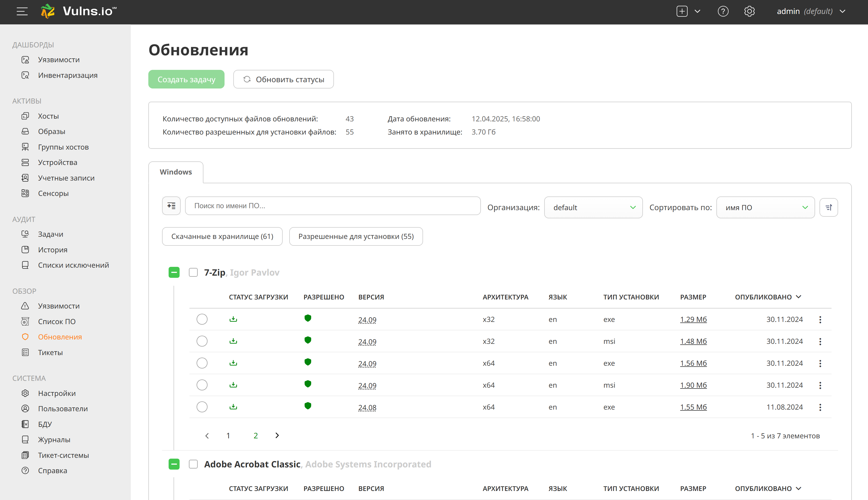Click the Обновить статусы button
The image size is (868, 500).
[x=283, y=79]
